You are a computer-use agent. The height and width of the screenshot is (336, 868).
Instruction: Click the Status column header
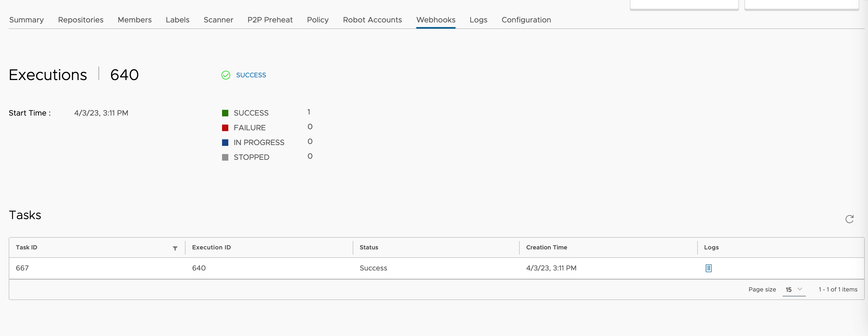369,247
